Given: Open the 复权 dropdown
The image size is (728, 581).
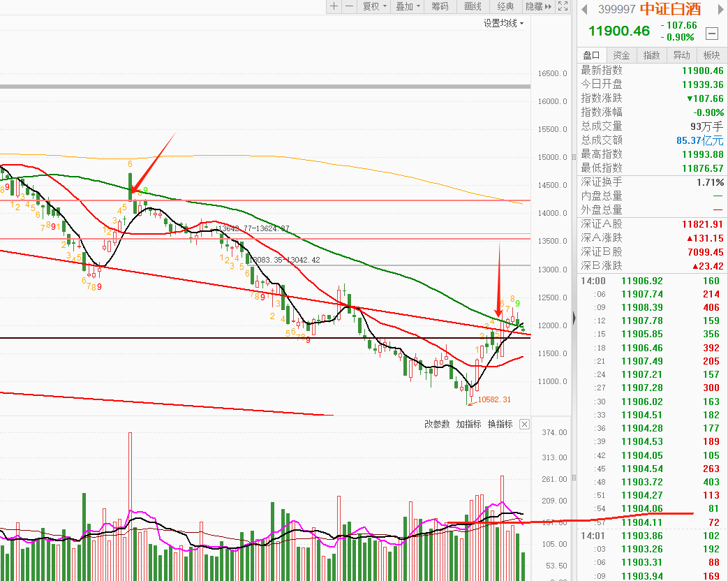Looking at the screenshot, I should (x=373, y=6).
